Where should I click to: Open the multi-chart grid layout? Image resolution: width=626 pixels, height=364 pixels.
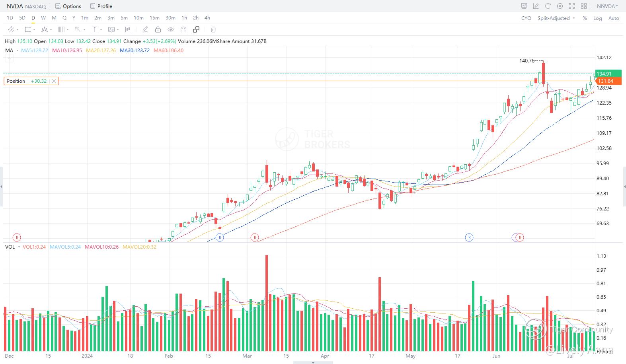point(584,6)
